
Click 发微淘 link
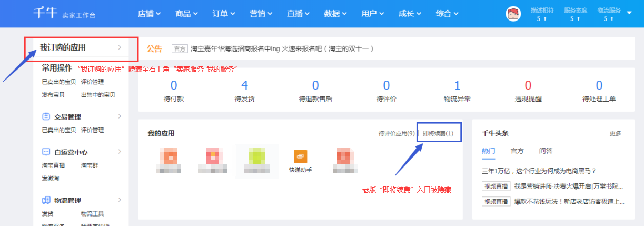(50, 179)
